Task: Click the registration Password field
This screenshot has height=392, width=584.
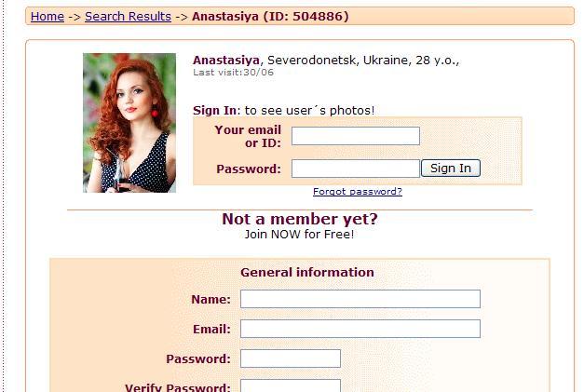Action: [x=291, y=358]
